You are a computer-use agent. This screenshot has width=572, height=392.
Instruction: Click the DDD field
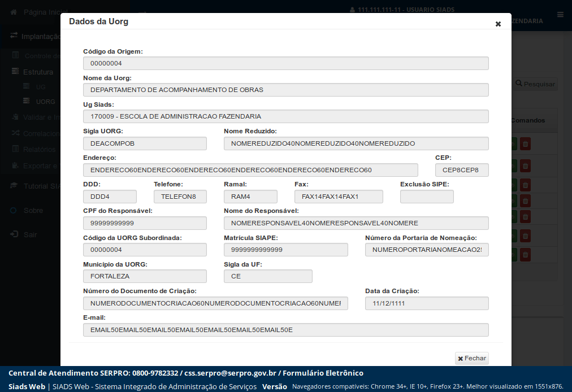pos(110,197)
